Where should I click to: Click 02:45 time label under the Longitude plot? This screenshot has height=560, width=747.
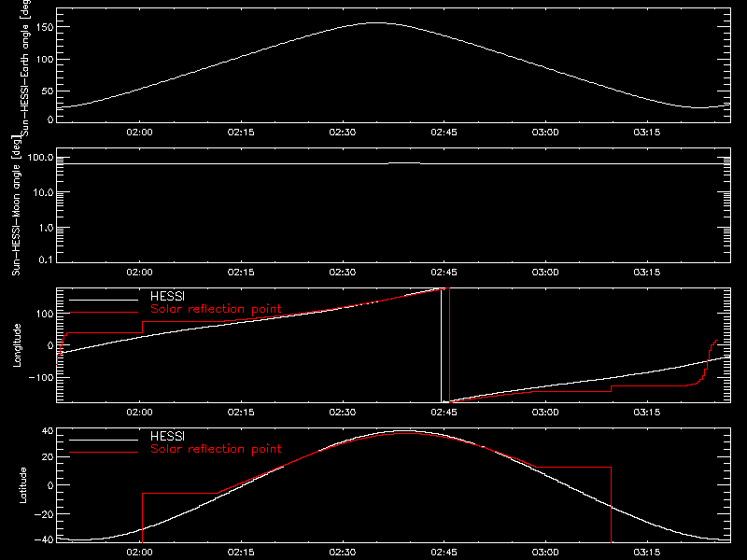click(x=444, y=413)
